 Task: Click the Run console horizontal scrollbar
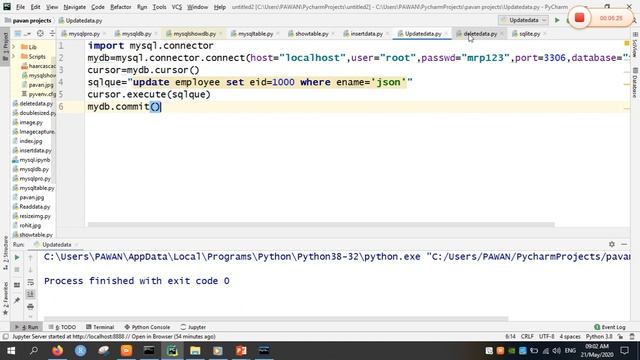[x=276, y=319]
